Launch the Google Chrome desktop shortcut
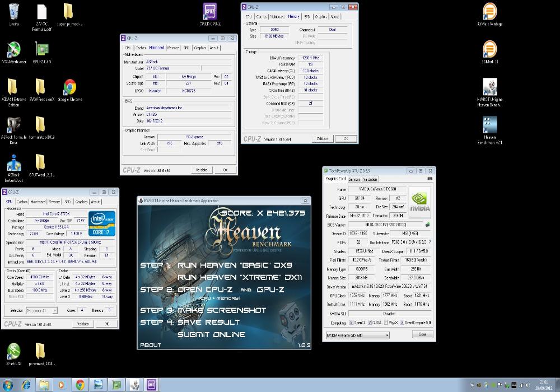560x392 pixels. tap(69, 90)
